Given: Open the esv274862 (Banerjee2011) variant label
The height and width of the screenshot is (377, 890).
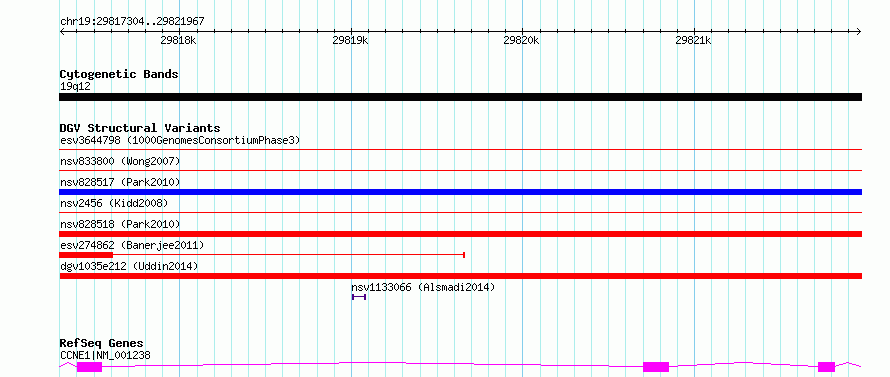Looking at the screenshot, I should click(132, 245).
